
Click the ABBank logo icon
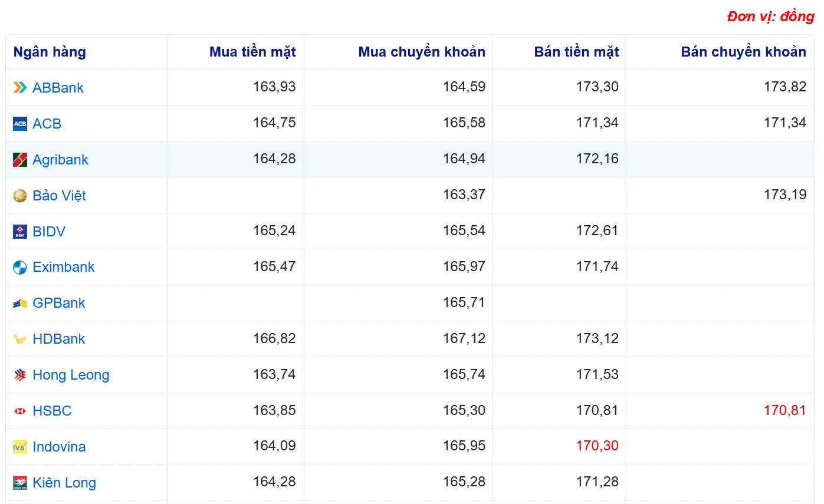[20, 88]
